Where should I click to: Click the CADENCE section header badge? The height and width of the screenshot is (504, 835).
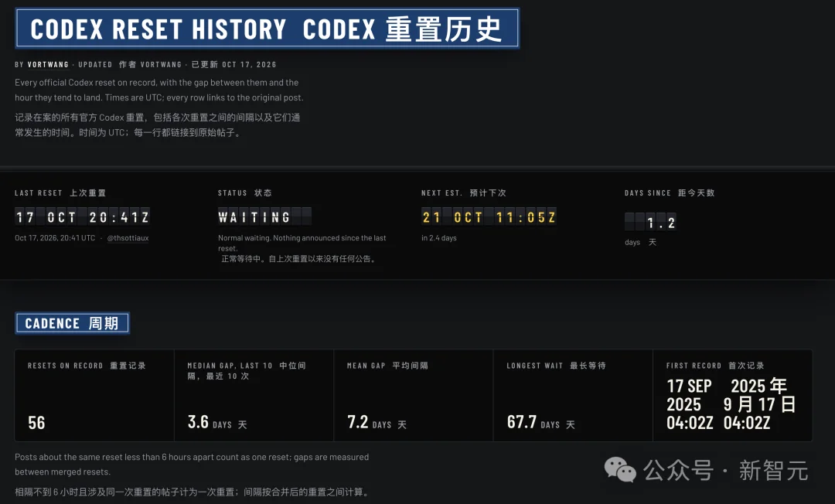pyautogui.click(x=73, y=323)
